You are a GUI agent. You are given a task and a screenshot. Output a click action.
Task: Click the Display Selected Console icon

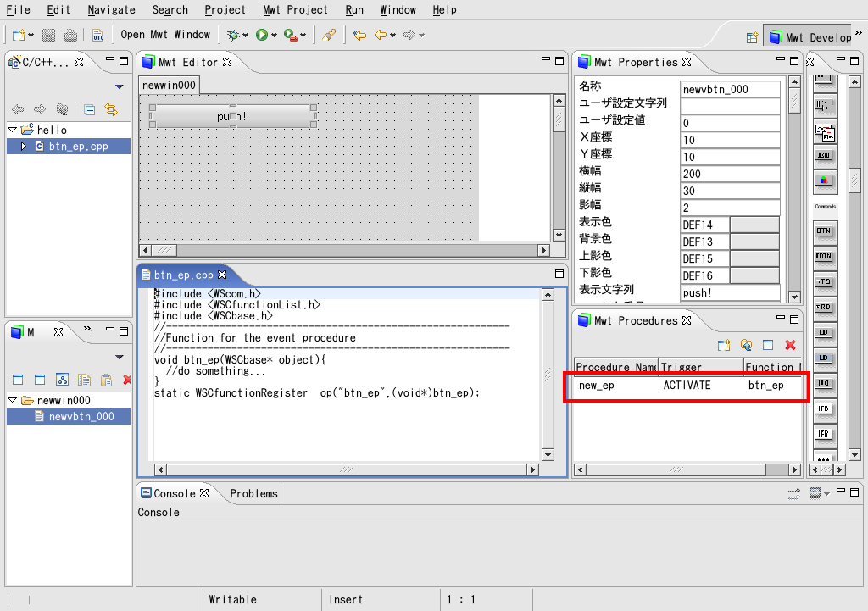tap(815, 493)
